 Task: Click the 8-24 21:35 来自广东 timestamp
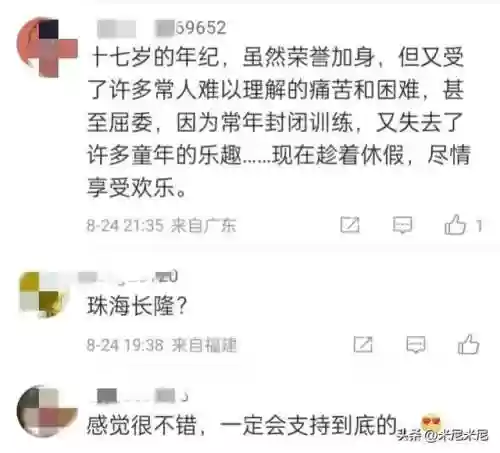(x=161, y=225)
